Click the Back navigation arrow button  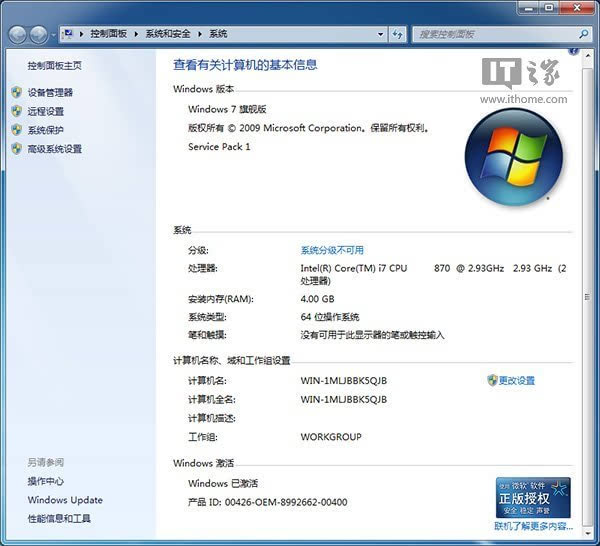click(x=18, y=34)
